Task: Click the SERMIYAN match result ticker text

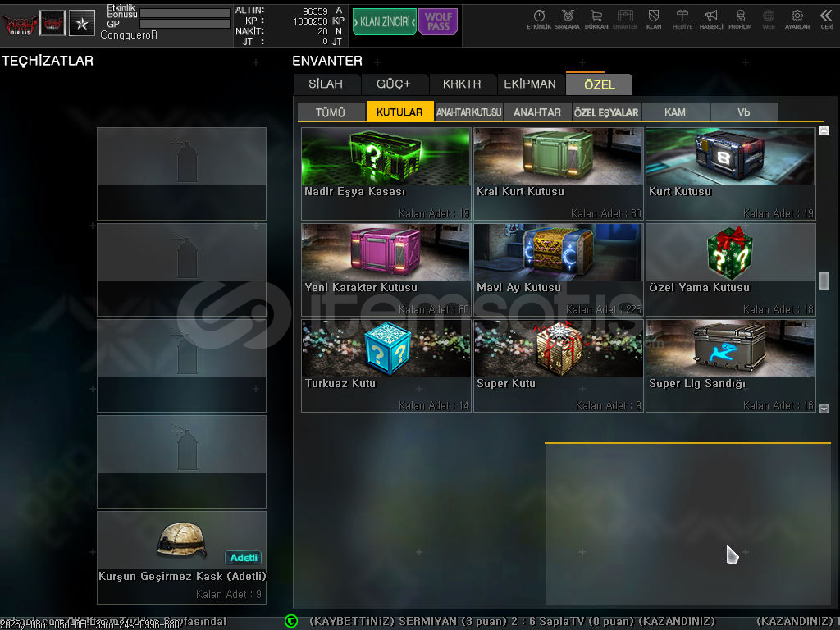Action: pyautogui.click(x=512, y=622)
